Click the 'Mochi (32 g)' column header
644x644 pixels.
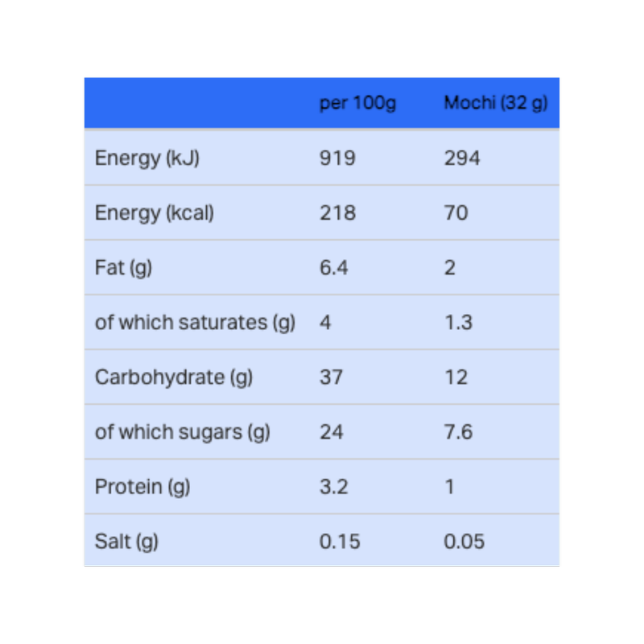coord(496,103)
